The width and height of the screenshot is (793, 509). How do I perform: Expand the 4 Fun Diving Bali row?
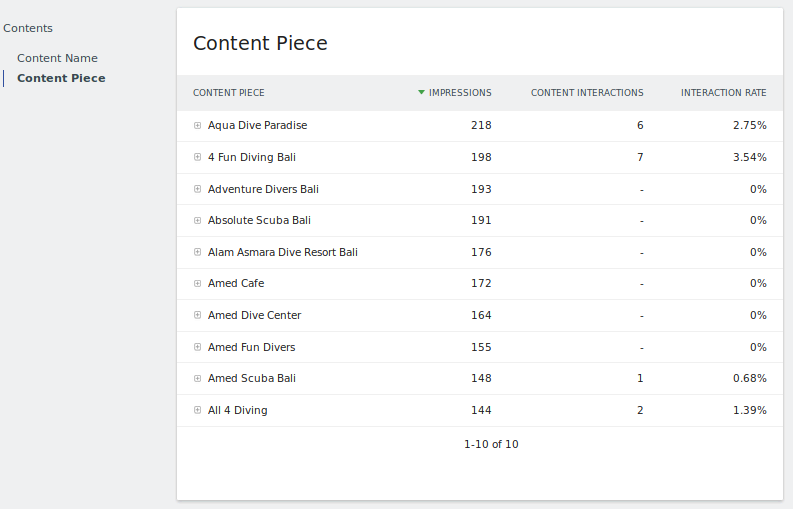(198, 158)
